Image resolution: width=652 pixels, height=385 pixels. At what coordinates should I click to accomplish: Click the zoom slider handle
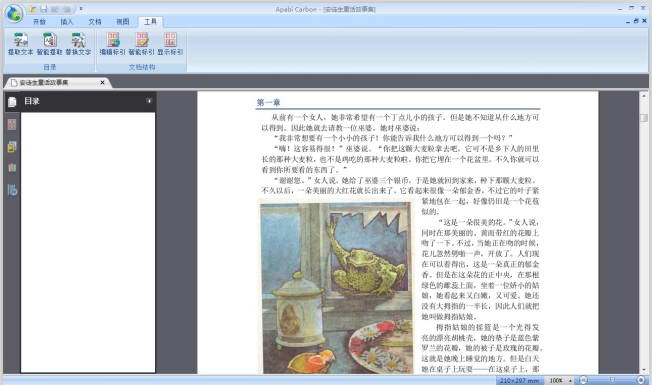pyautogui.click(x=612, y=380)
